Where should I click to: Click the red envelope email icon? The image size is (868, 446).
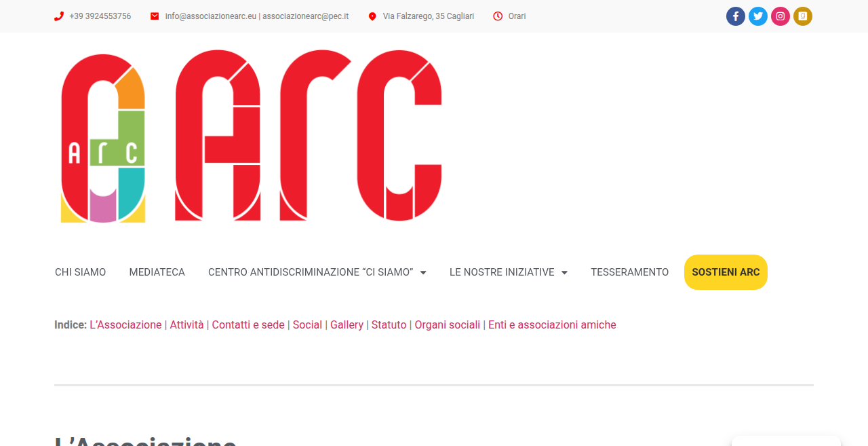click(155, 16)
